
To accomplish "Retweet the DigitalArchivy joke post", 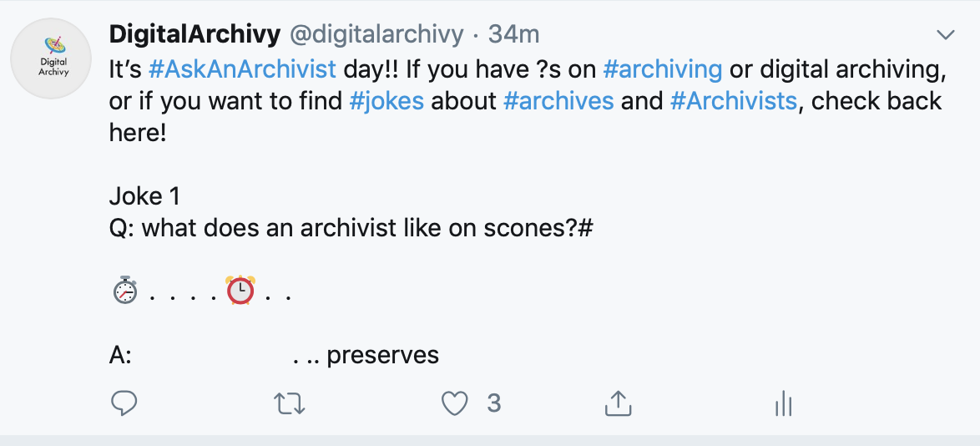I will coord(290,404).
